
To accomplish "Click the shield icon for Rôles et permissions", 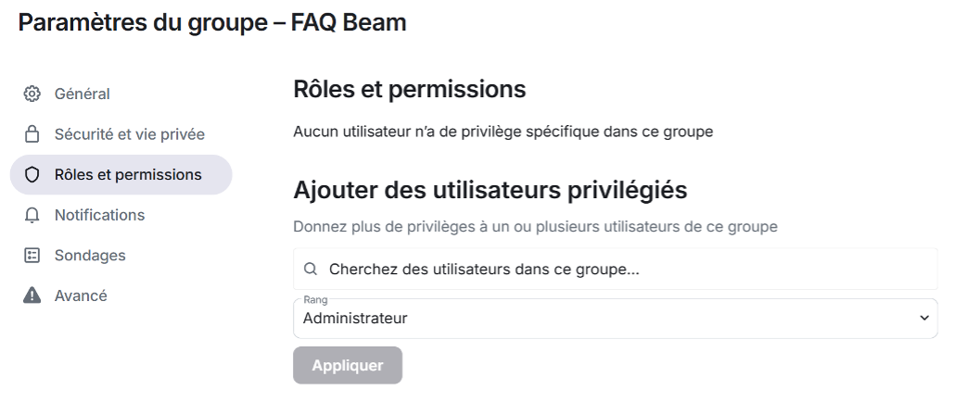I will 32,175.
